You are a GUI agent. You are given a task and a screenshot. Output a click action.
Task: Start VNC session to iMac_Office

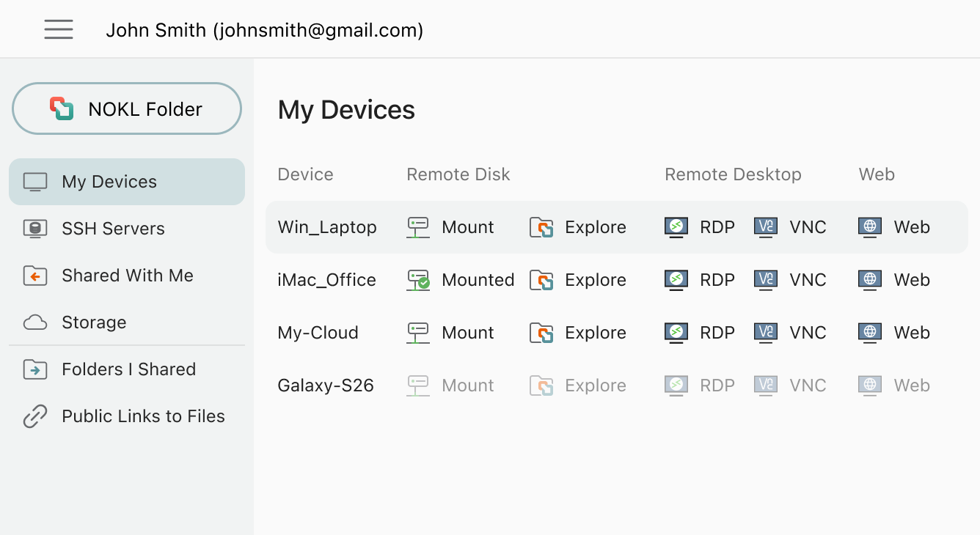pyautogui.click(x=808, y=280)
